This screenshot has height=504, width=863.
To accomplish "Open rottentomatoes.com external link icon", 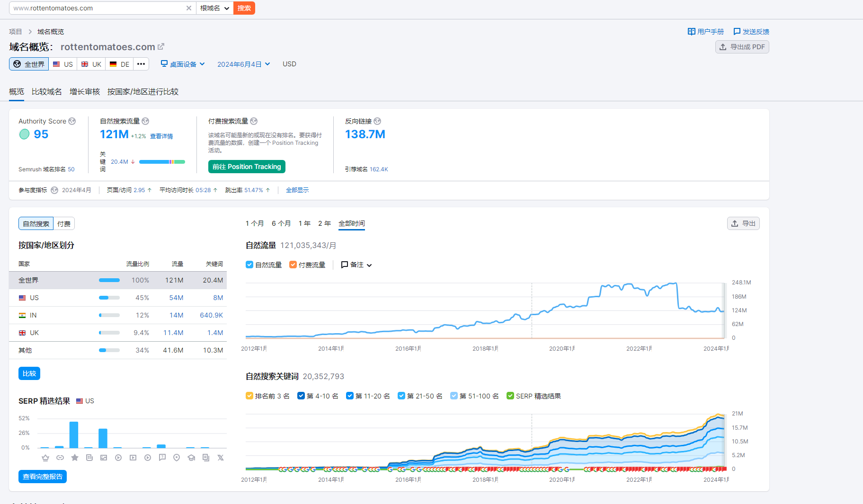I will point(161,46).
